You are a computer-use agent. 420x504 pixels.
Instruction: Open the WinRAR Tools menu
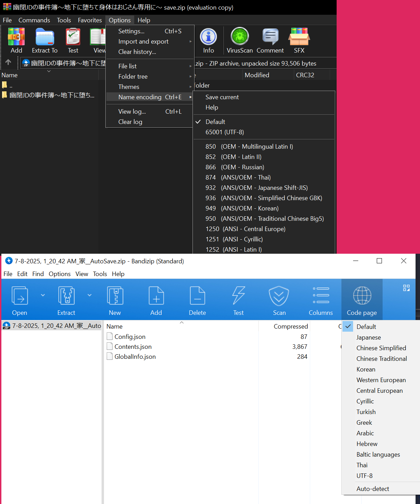64,20
